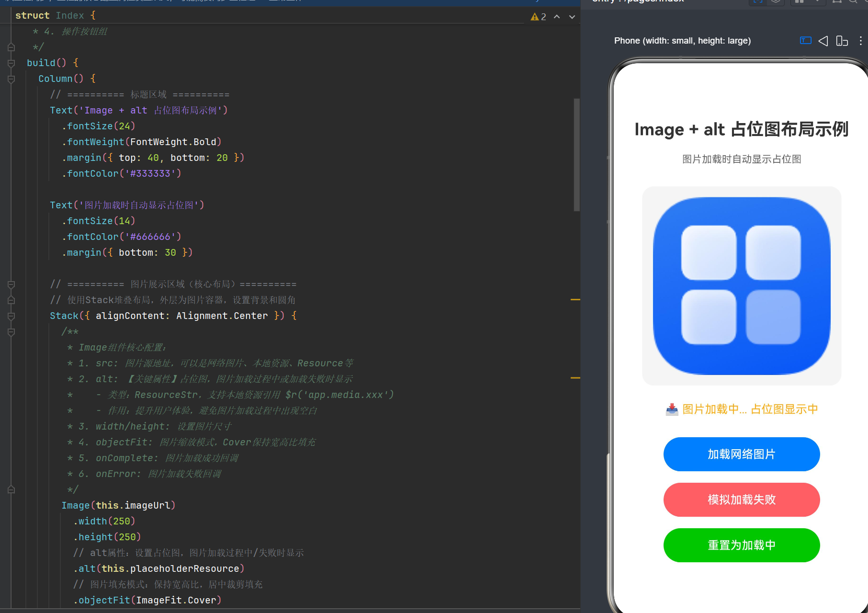Click the inbox emoji beside loading status text

click(x=672, y=409)
